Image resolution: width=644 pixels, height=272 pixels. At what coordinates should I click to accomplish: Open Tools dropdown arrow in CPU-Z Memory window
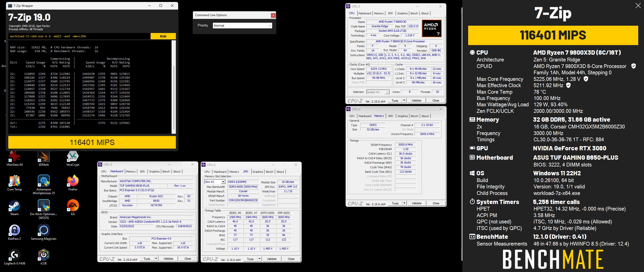404,203
